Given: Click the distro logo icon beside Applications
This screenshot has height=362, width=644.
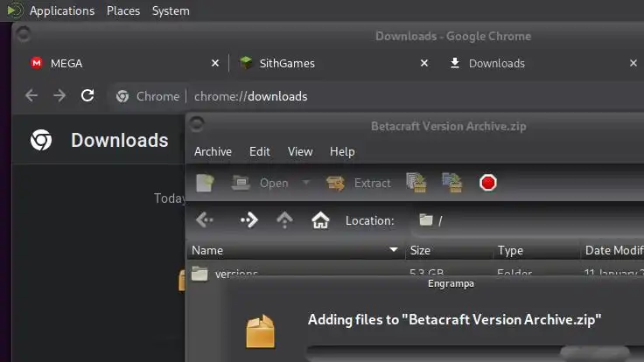Looking at the screenshot, I should (15, 10).
